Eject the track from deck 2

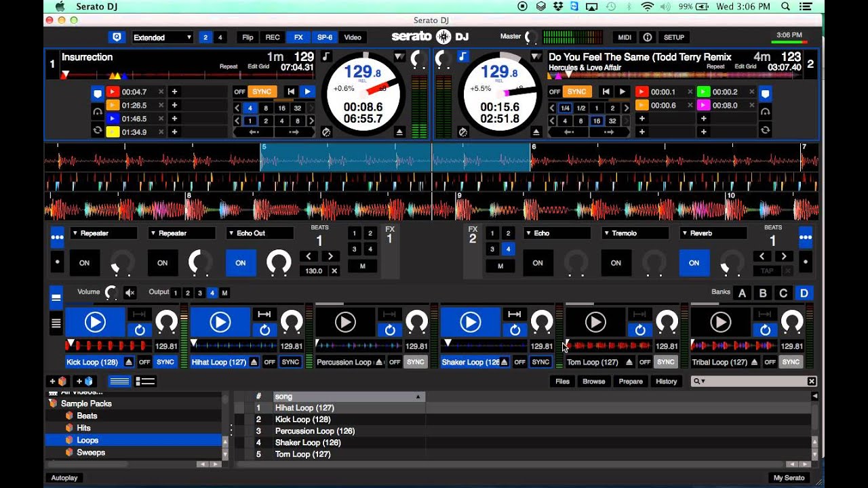(x=536, y=132)
